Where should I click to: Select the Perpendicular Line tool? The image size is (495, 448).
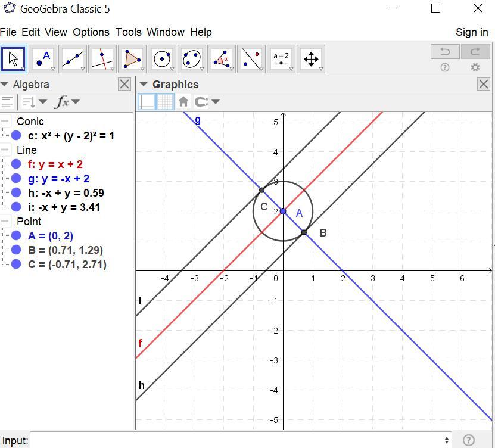click(x=102, y=59)
